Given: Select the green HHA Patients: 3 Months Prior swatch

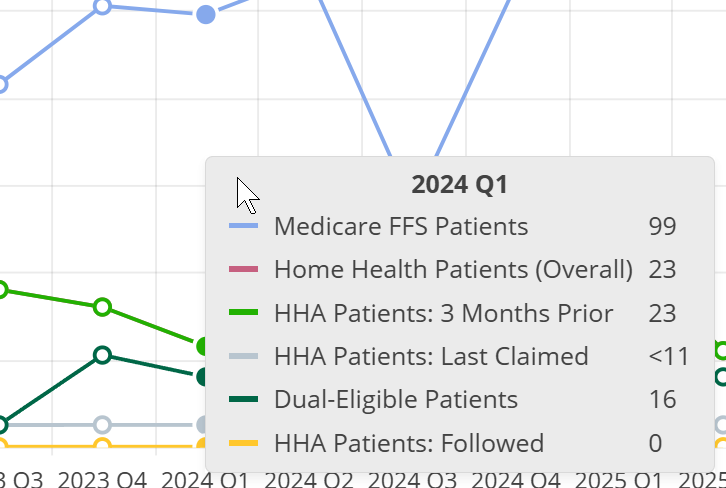Looking at the screenshot, I should click(244, 313).
